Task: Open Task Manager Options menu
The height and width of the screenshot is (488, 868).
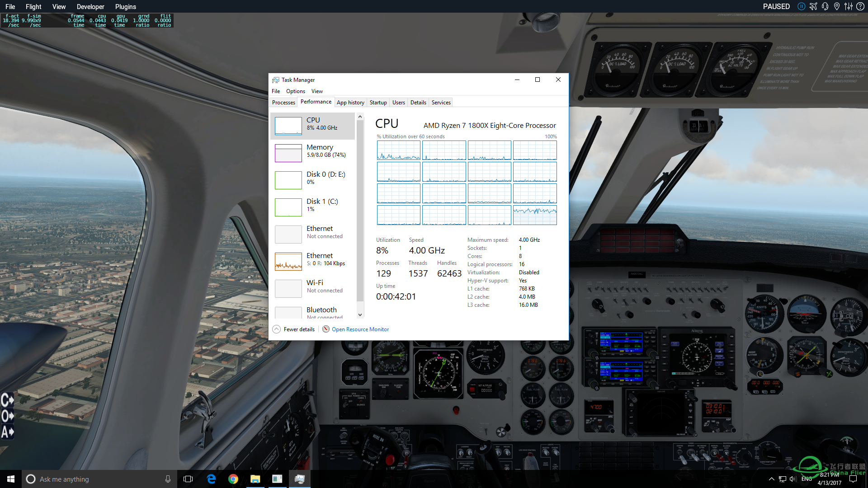Action: click(x=296, y=91)
